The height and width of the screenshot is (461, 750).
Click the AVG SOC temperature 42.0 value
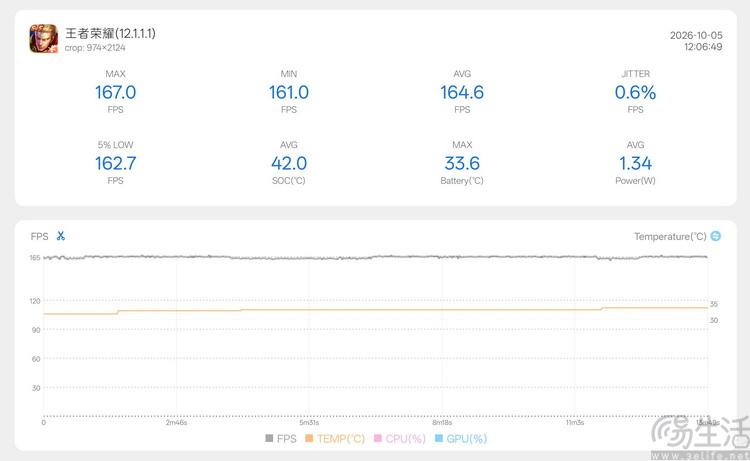coord(289,164)
